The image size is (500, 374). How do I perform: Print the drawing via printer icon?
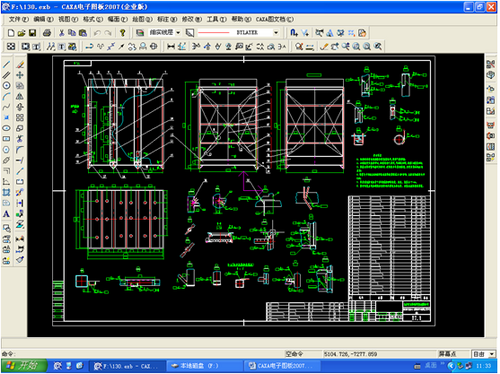[47, 33]
